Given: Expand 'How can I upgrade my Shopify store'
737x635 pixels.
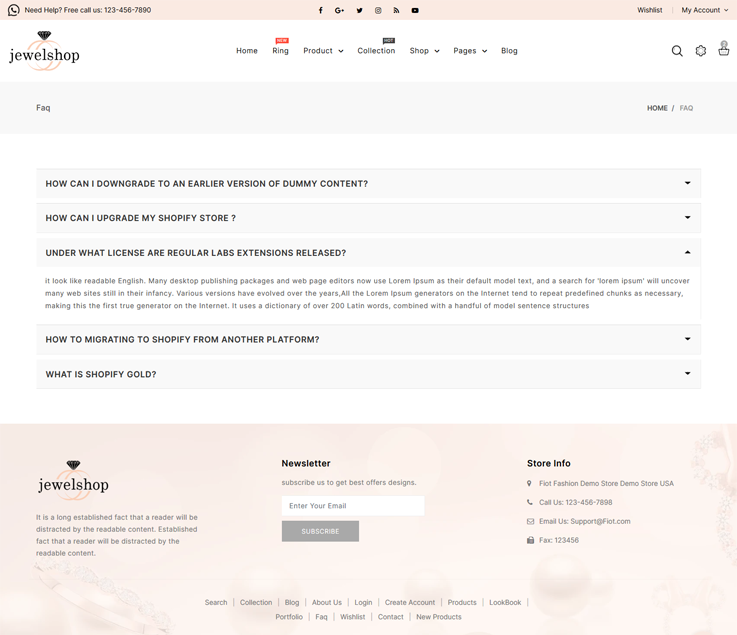Looking at the screenshot, I should coord(368,218).
